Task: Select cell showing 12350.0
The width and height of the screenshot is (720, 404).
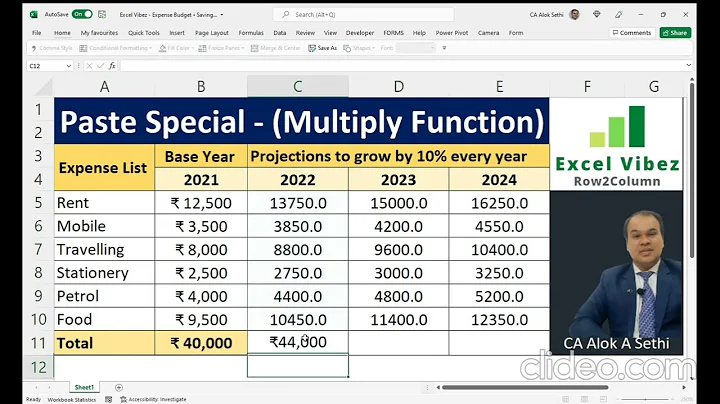Action: coord(499,319)
